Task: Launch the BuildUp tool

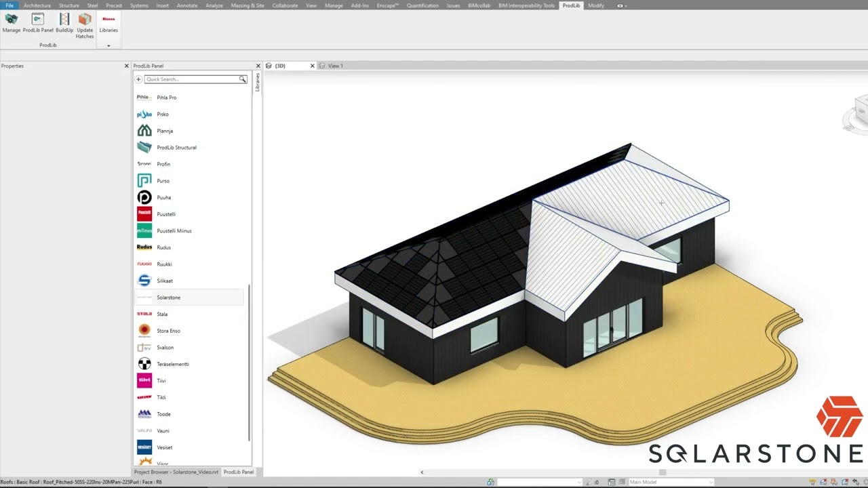Action: (64, 23)
